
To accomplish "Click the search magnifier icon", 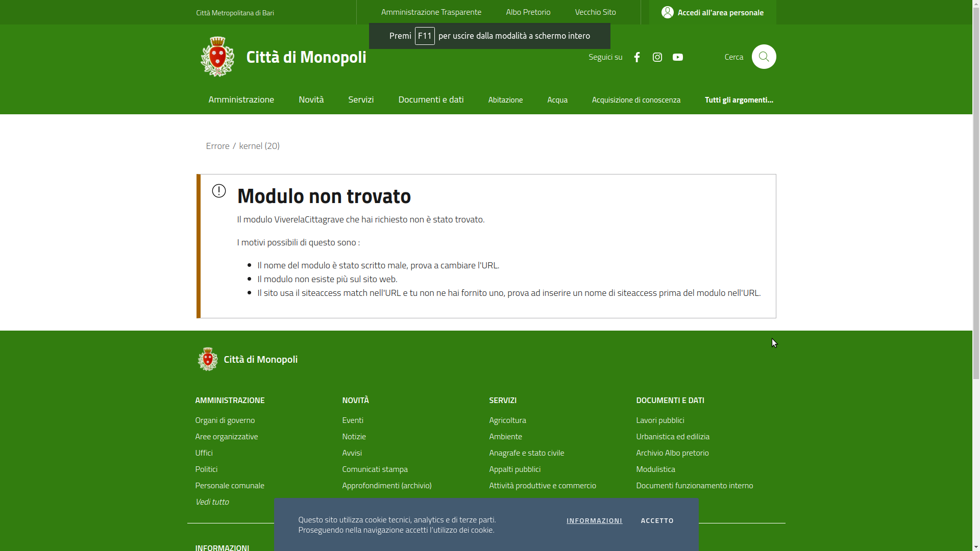I will [764, 57].
